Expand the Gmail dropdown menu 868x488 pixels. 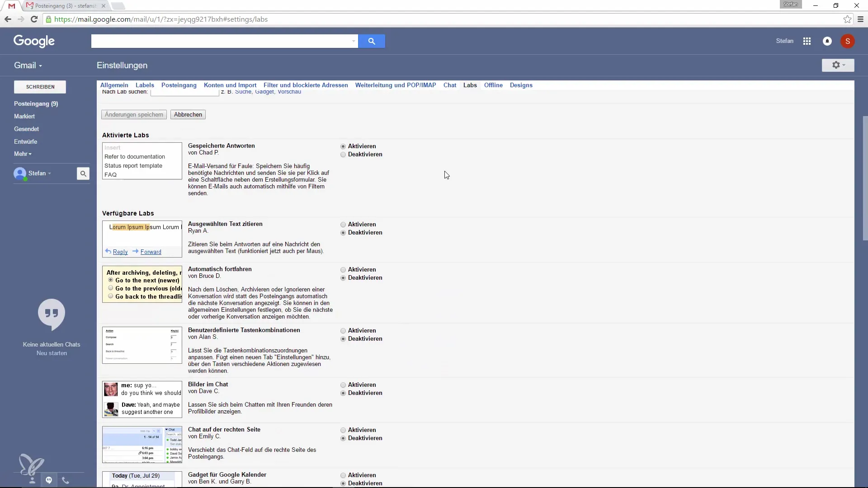click(x=28, y=66)
